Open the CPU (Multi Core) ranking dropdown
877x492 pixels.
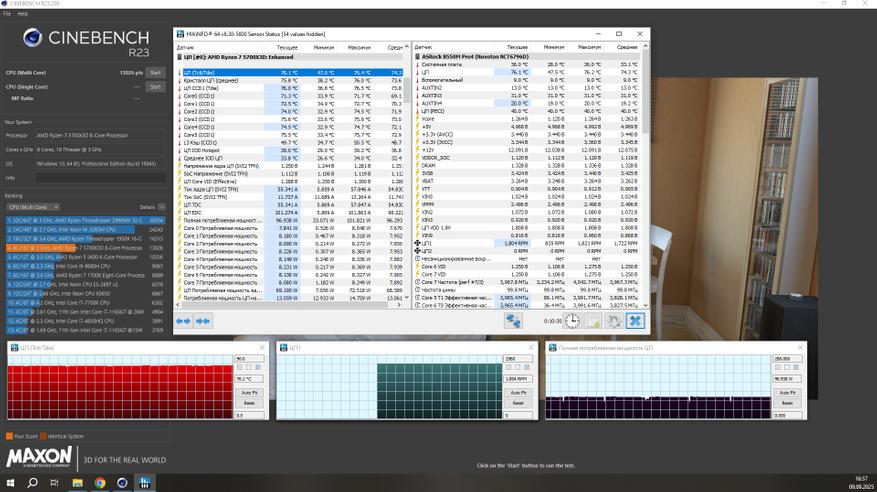click(33, 207)
